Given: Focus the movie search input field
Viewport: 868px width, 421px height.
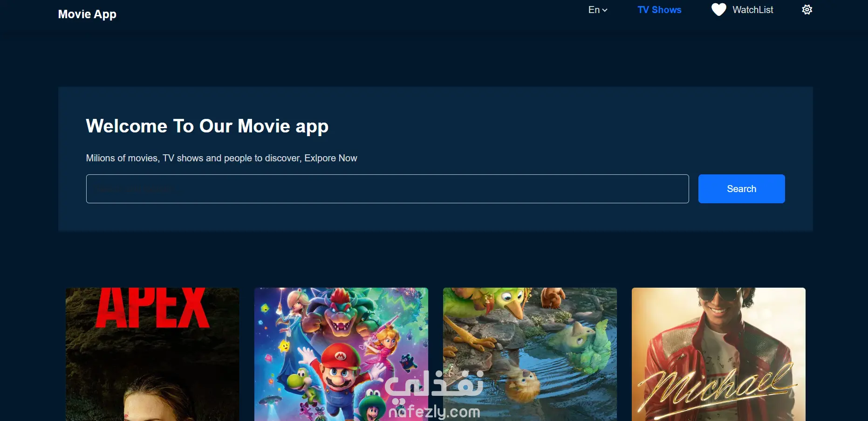Looking at the screenshot, I should [x=387, y=189].
